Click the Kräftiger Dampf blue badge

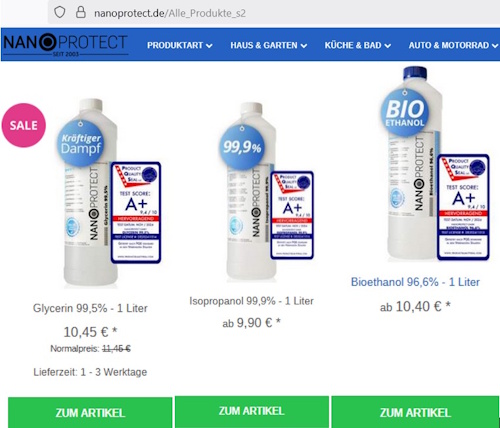point(81,143)
